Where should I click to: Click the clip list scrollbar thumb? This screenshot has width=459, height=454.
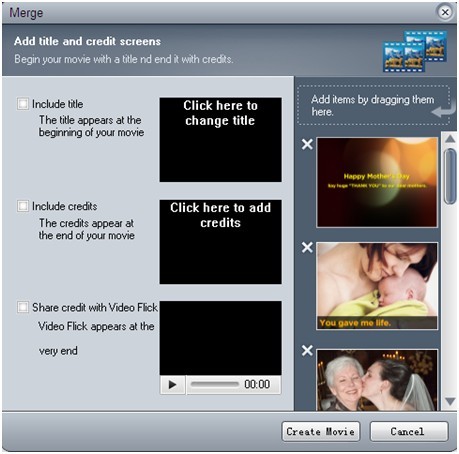[x=450, y=176]
